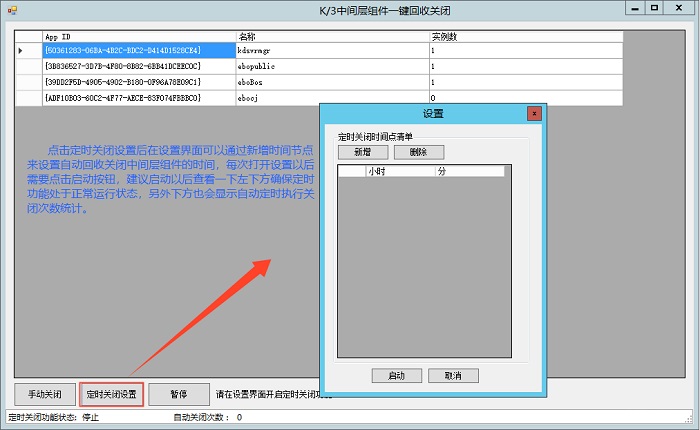The image size is (700, 430).
Task: Add a new time point with 新增
Action: [361, 152]
